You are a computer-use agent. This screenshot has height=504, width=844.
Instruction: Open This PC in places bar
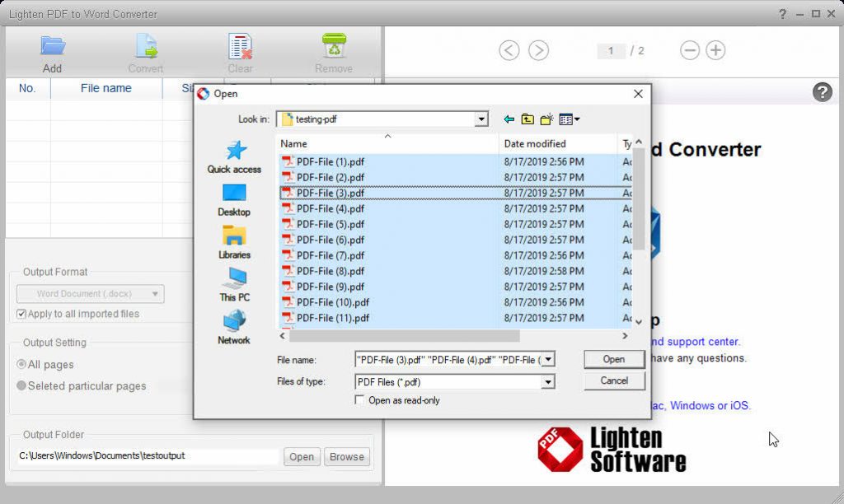(x=234, y=285)
